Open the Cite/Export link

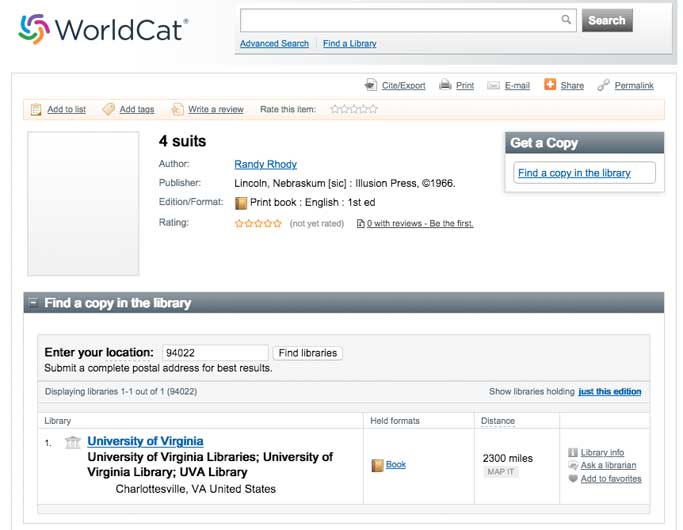(403, 85)
